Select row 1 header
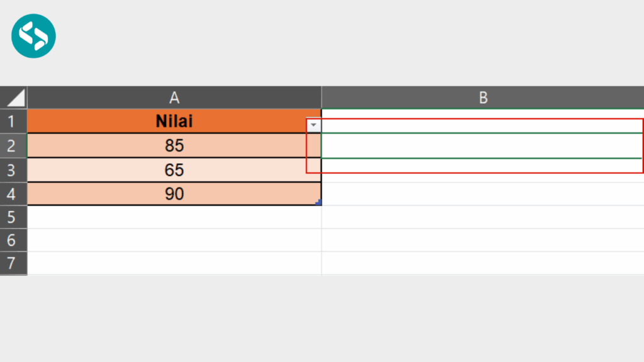The height and width of the screenshot is (362, 644). click(14, 121)
